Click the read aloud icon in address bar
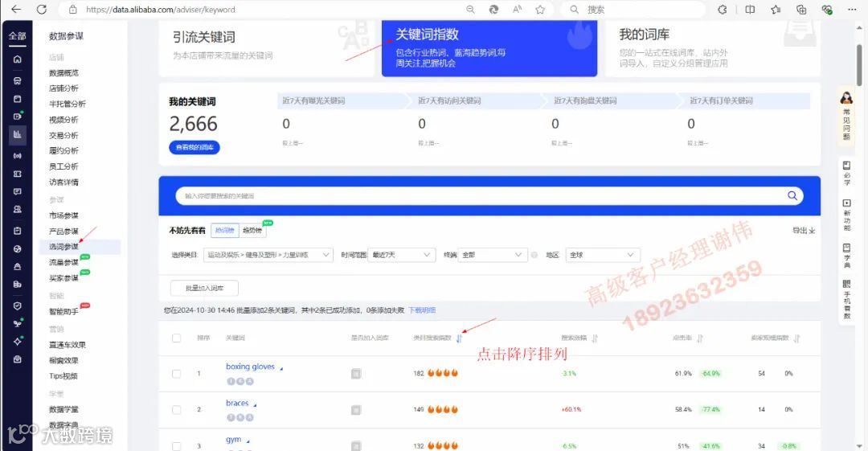Image resolution: width=868 pixels, height=451 pixels. tap(517, 10)
